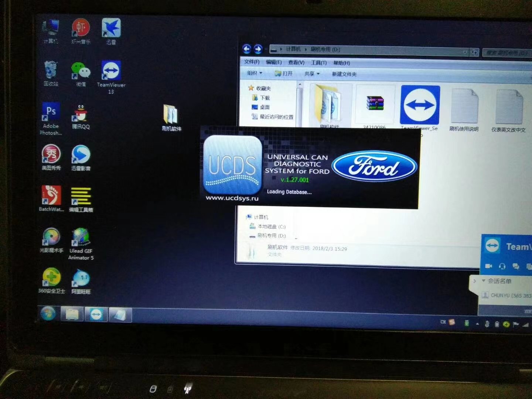Click the 打开 button in Explorer toolbar
Screen dimensions: 532x399
click(284, 73)
